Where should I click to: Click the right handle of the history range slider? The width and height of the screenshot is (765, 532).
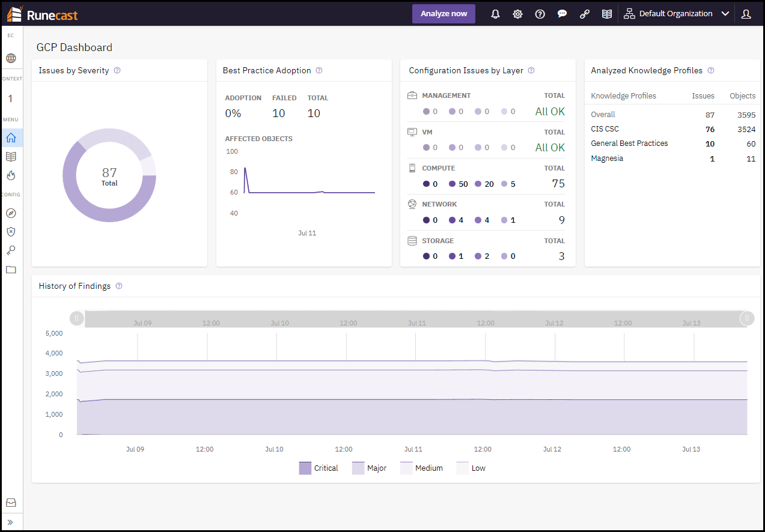747,318
